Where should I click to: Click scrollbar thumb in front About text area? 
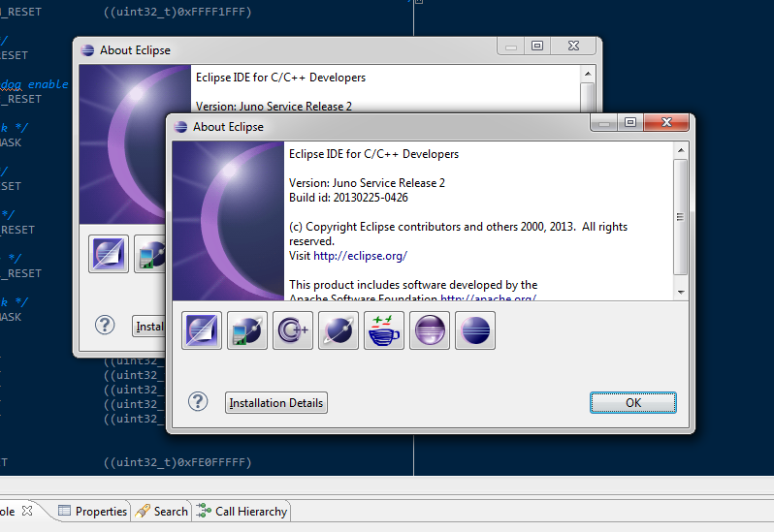pyautogui.click(x=681, y=215)
